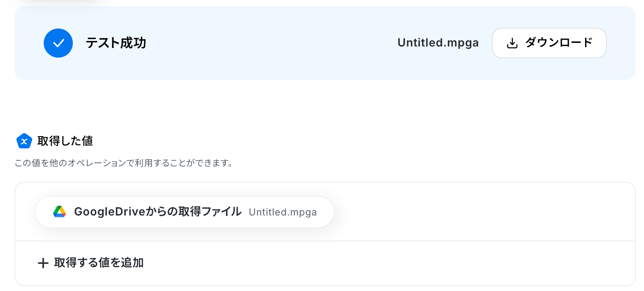Click the 取得した値 section heading
Image resolution: width=644 pixels, height=291 pixels.
pyautogui.click(x=65, y=141)
